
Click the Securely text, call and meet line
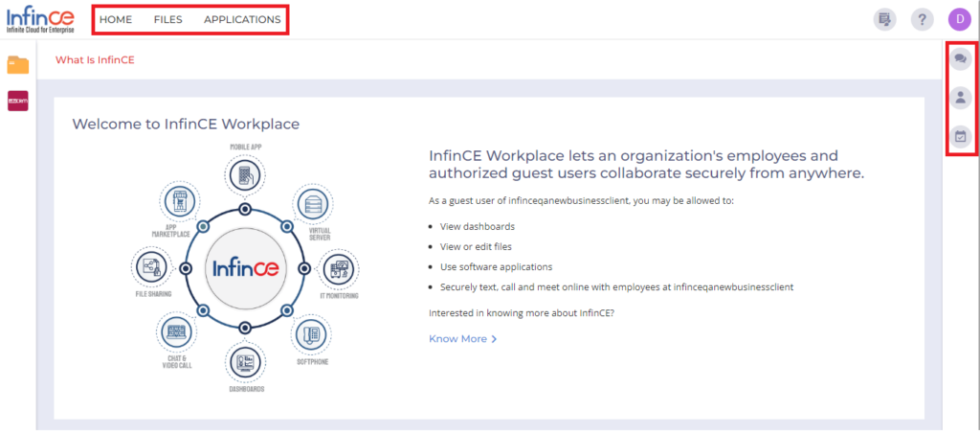616,287
